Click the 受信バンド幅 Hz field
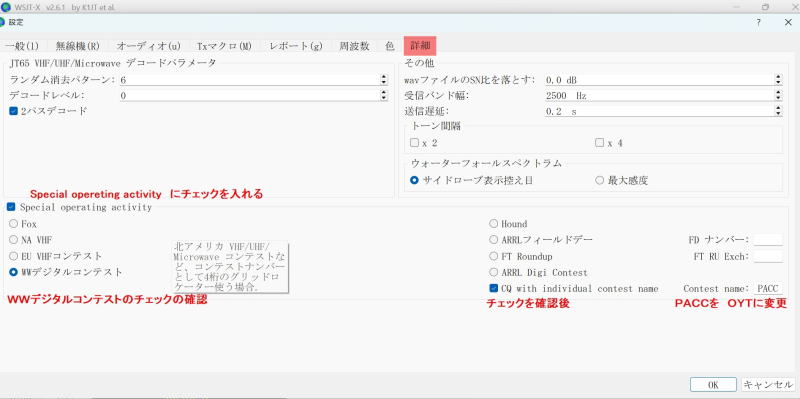 tap(659, 95)
